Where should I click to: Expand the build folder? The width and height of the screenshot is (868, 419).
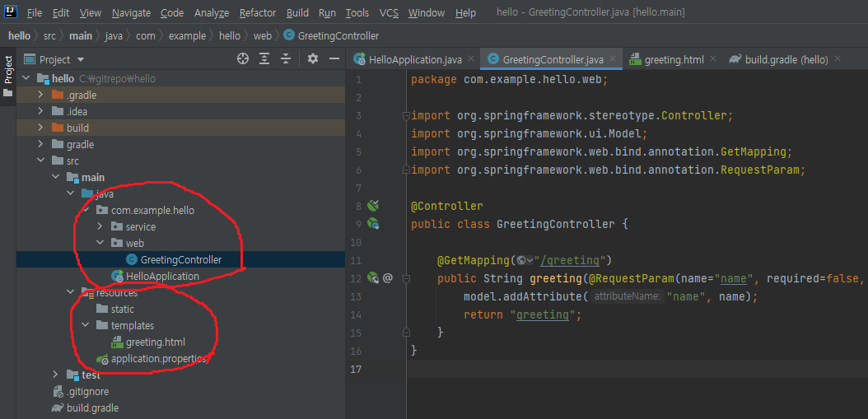[40, 128]
